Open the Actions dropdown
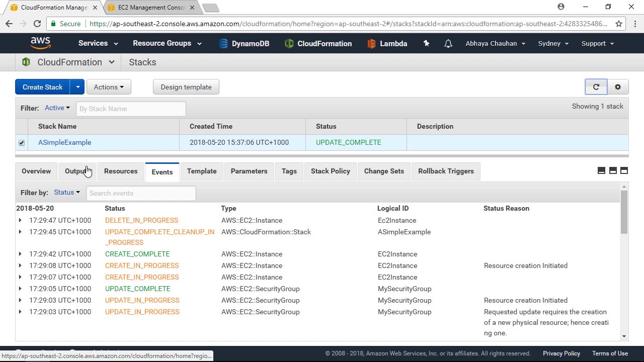Screen dimensions: 644x362 (x=109, y=87)
